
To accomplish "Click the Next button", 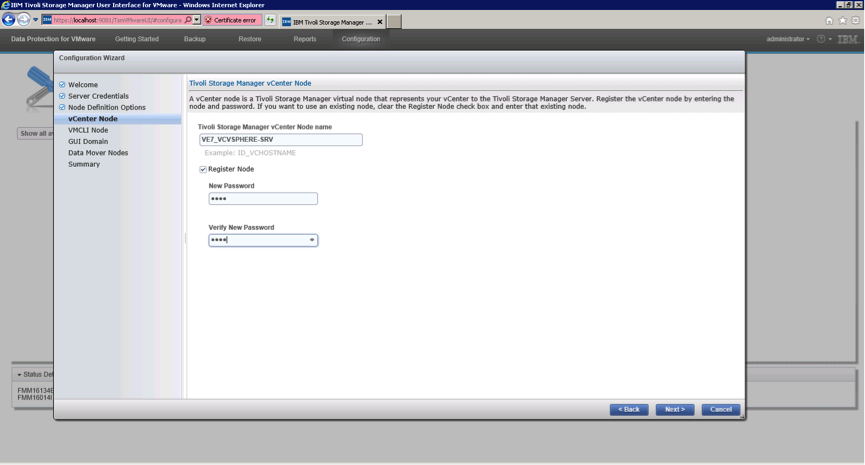I will [x=675, y=410].
